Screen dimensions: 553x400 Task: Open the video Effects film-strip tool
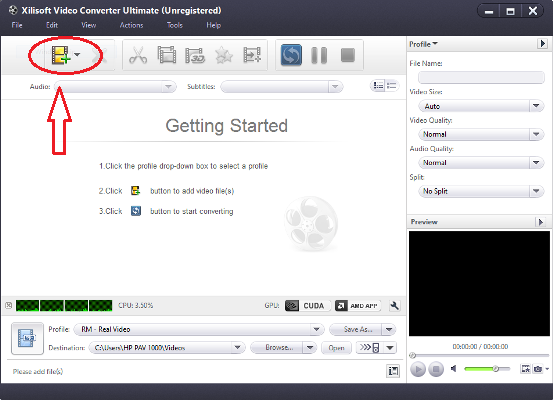pos(166,55)
